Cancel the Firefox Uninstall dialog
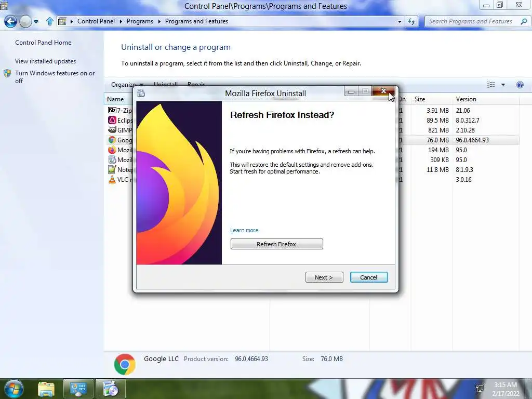This screenshot has height=399, width=532. [369, 277]
